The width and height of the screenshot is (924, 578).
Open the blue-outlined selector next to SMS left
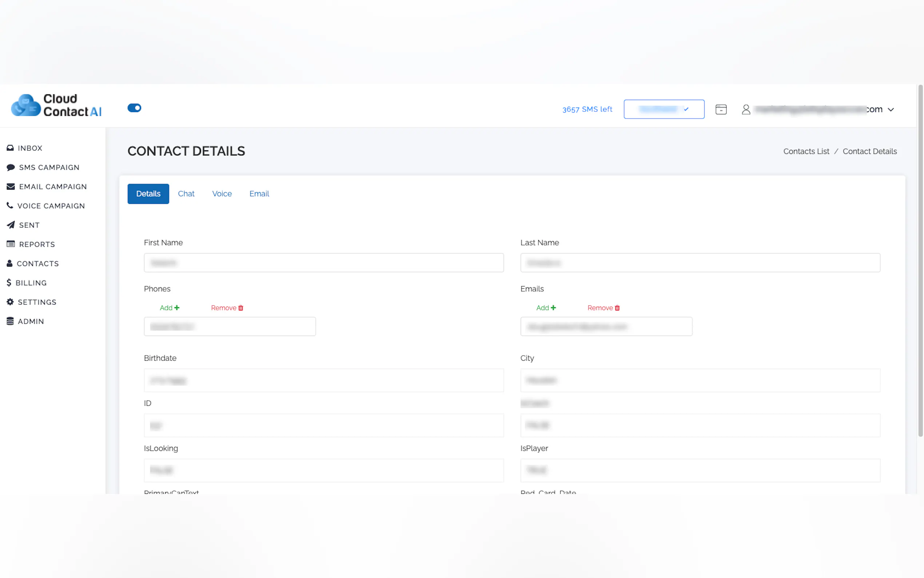click(x=664, y=109)
